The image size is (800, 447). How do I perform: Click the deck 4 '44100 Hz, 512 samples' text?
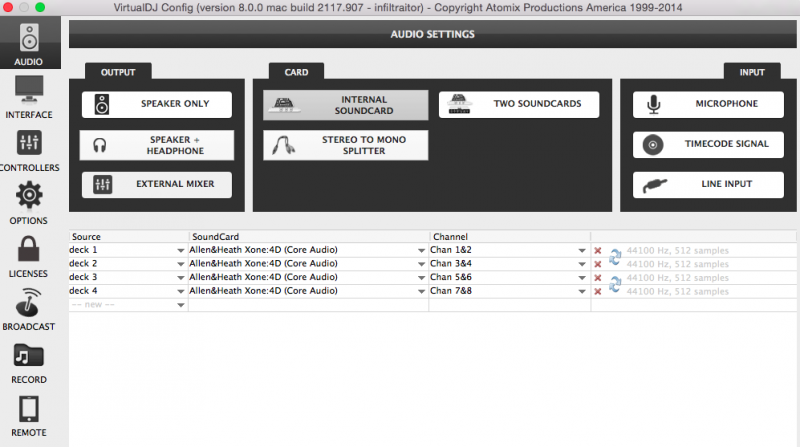point(678,292)
